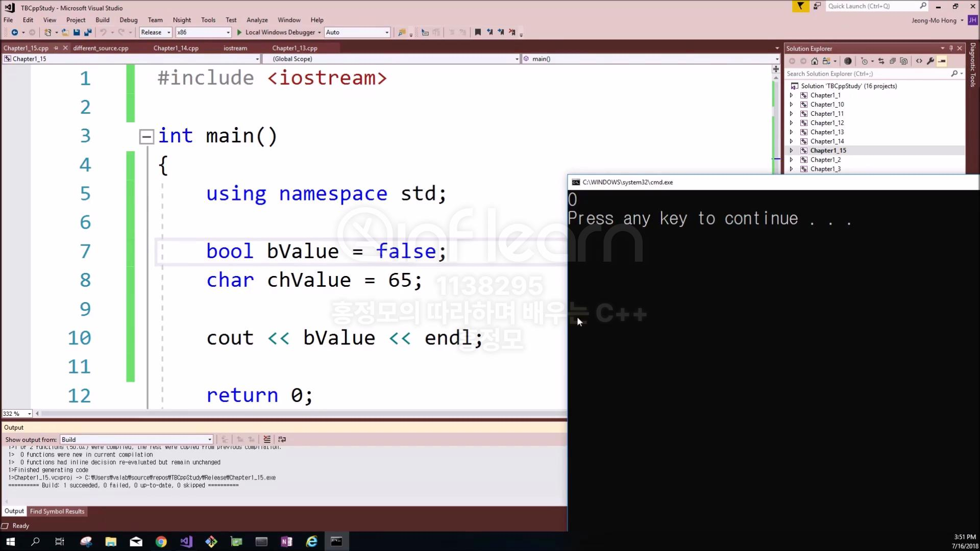This screenshot has width=980, height=551.
Task: Click the Save All toolbar icon
Action: click(x=88, y=32)
